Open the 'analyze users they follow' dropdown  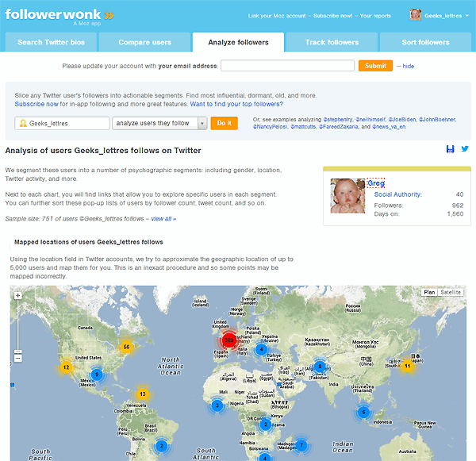(x=159, y=123)
